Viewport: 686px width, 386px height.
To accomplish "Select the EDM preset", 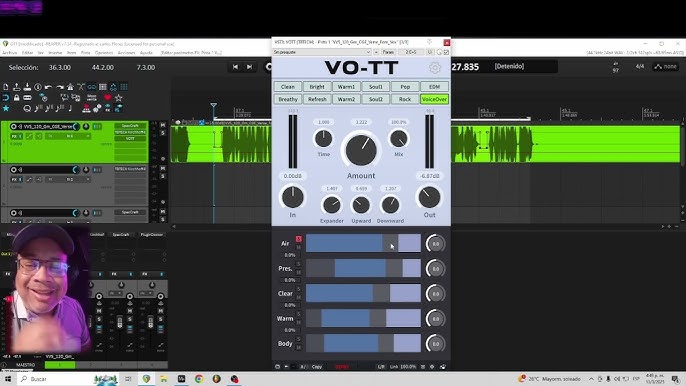I will pyautogui.click(x=434, y=87).
